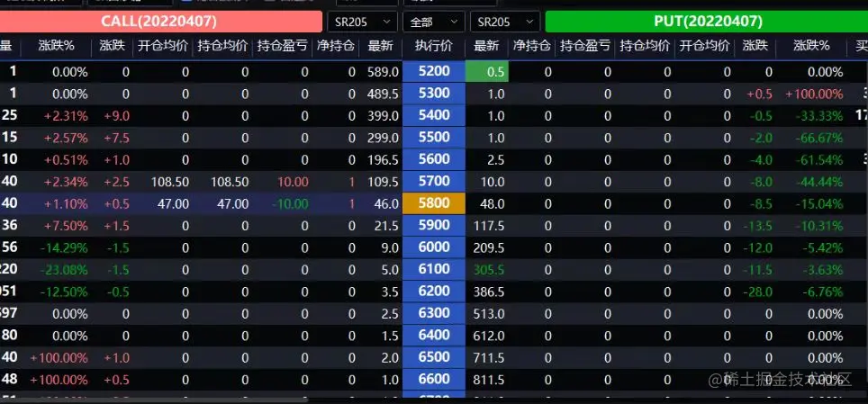868x404 pixels.
Task: Click PUT side 净持仓 column header
Action: (x=531, y=46)
